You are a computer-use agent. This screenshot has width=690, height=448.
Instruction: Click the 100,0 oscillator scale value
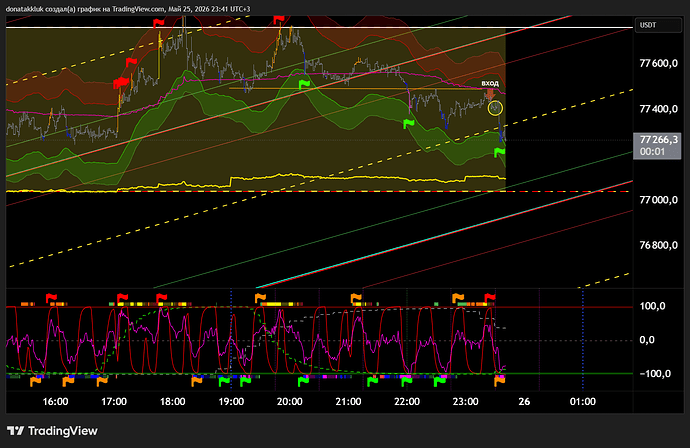click(652, 306)
